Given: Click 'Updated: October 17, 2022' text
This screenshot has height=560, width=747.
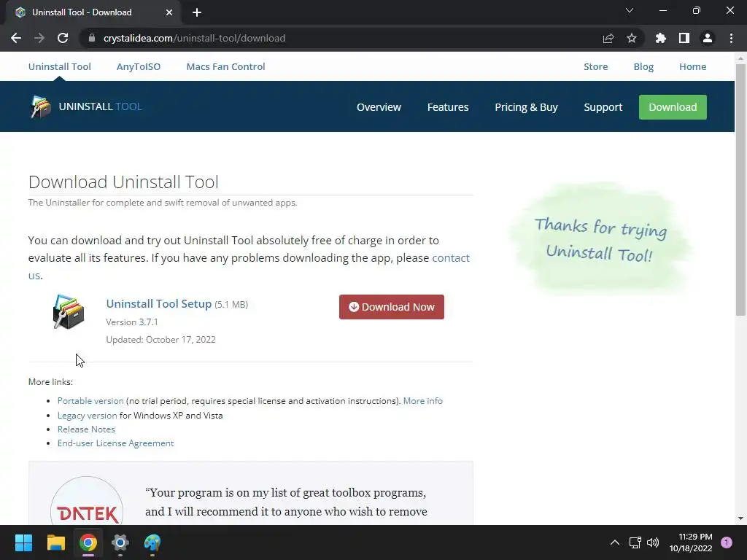Looking at the screenshot, I should (160, 340).
